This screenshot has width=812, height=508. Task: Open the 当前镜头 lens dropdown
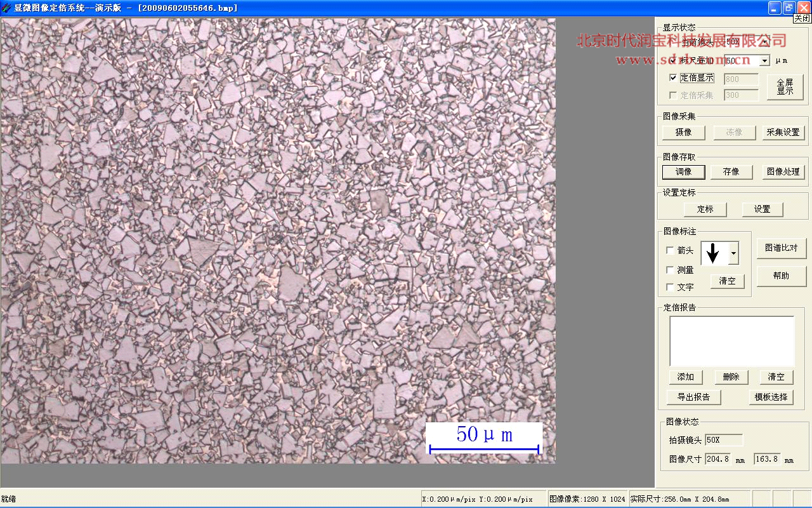pyautogui.click(x=764, y=42)
